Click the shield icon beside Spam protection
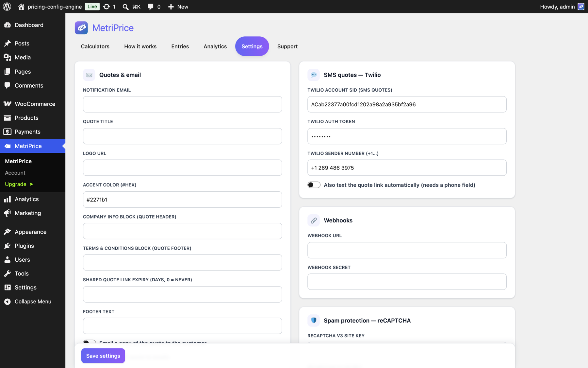 click(314, 320)
